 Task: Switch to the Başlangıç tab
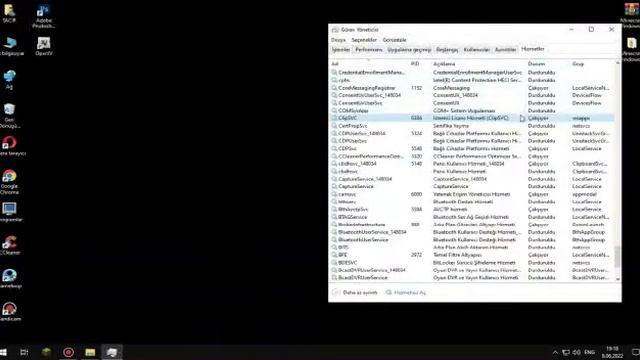click(447, 49)
